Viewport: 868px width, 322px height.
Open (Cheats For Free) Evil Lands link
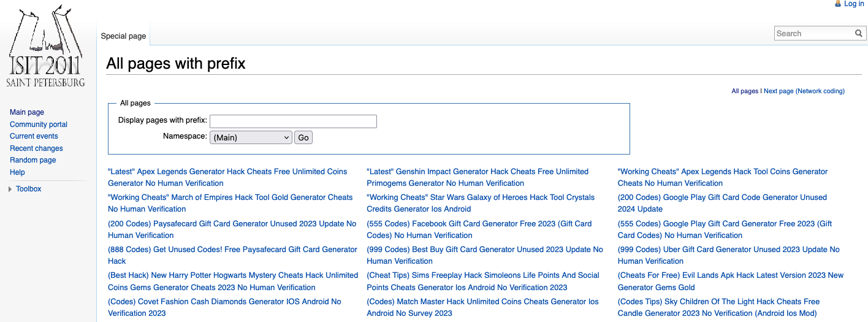coord(731,282)
